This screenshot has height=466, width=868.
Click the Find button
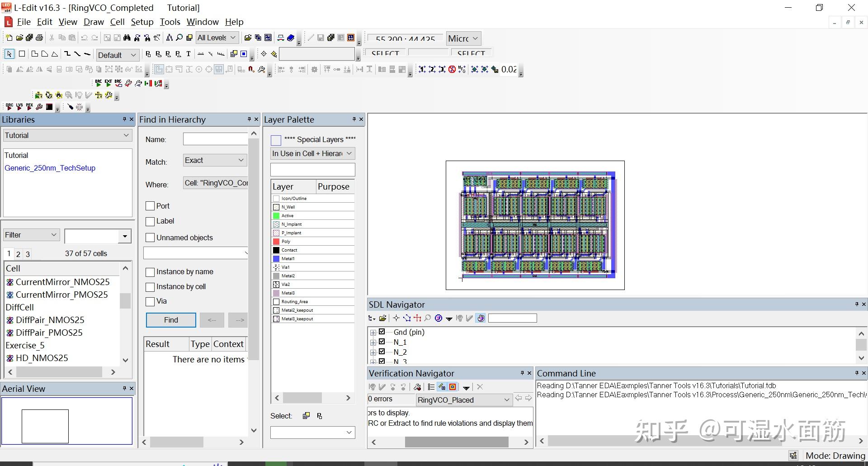[x=171, y=320]
